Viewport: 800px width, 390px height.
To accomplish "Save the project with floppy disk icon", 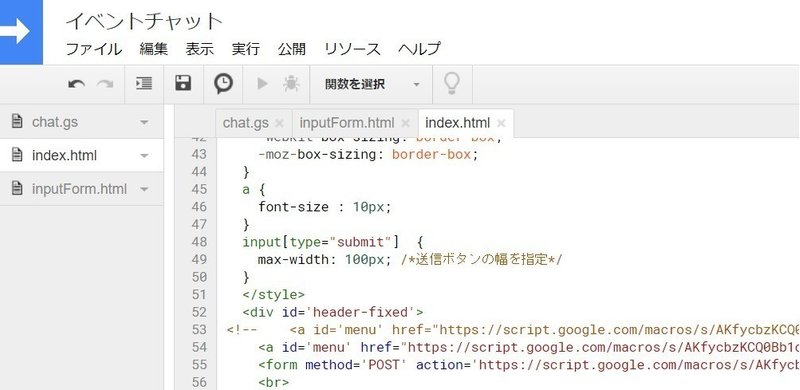I will tap(183, 83).
